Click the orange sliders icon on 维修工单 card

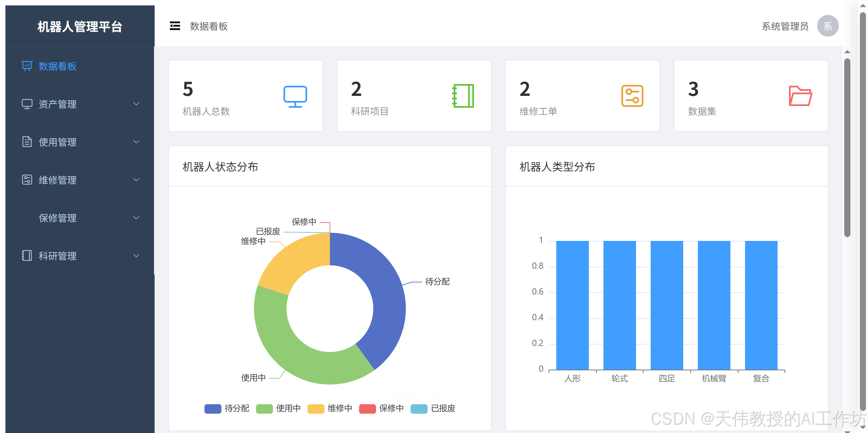632,96
